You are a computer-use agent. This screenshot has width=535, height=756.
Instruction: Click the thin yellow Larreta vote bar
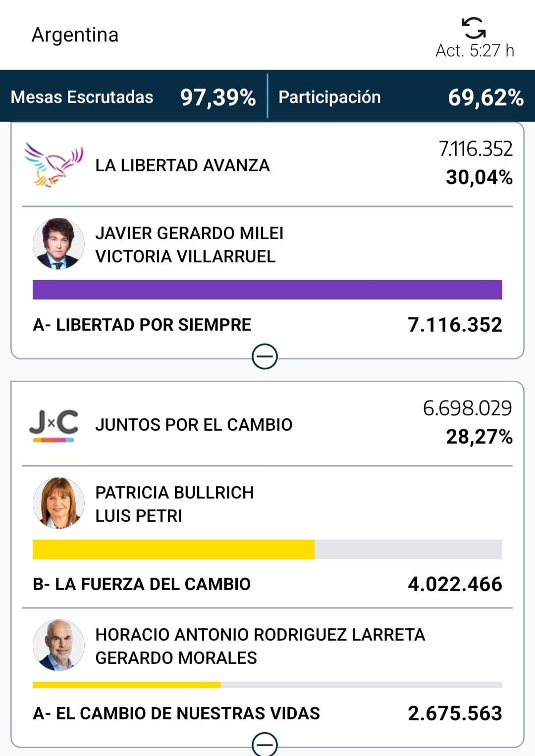(126, 685)
